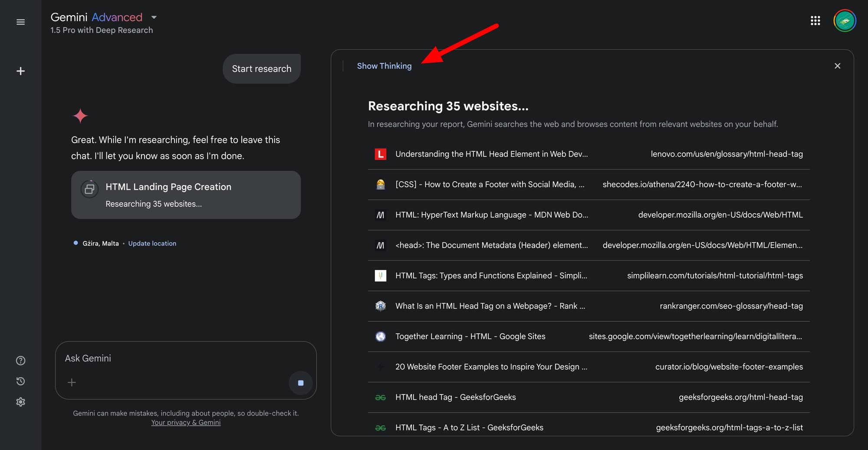Open HTML head Tag - GeeksforGeeks source
Viewport: 868px width, 450px height.
456,397
